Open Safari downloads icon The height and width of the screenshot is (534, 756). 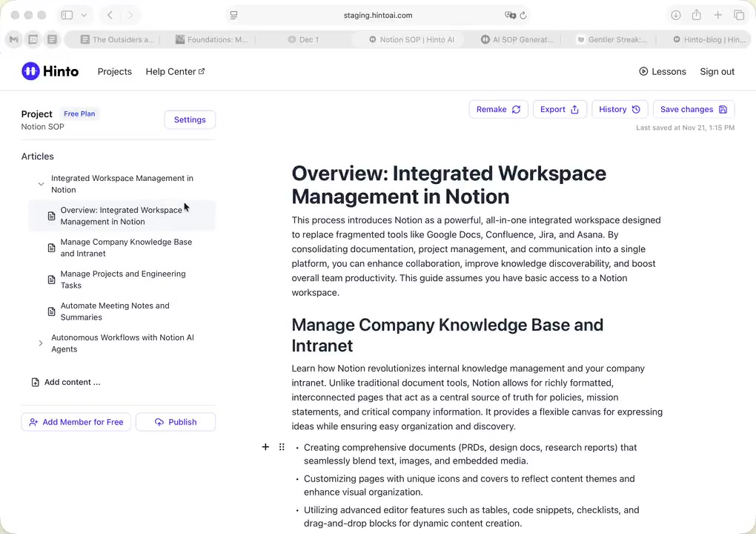pyautogui.click(x=675, y=15)
